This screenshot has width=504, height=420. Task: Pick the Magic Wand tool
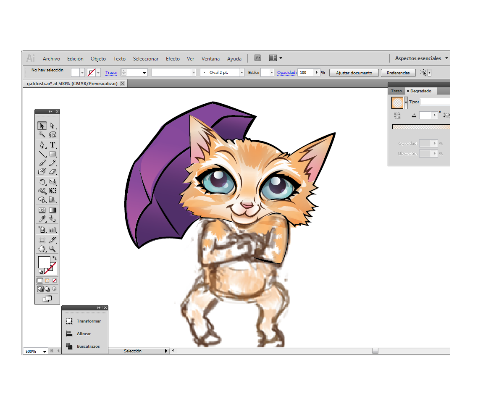(42, 134)
